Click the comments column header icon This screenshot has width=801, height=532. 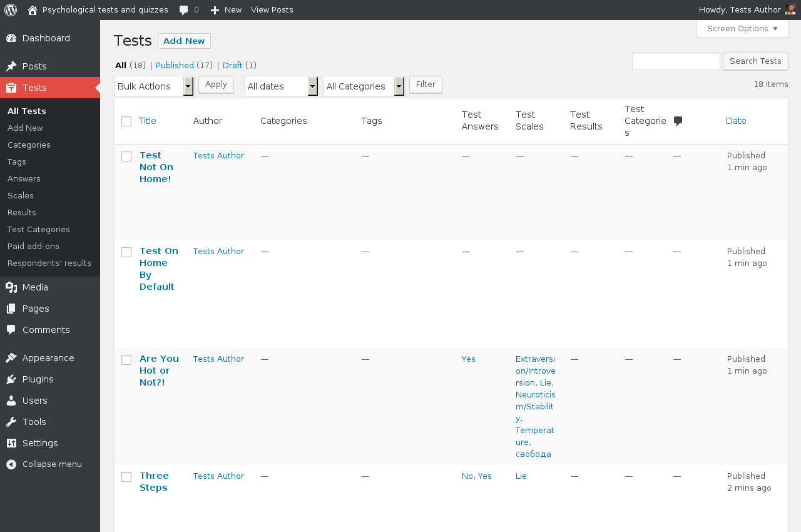tap(678, 121)
